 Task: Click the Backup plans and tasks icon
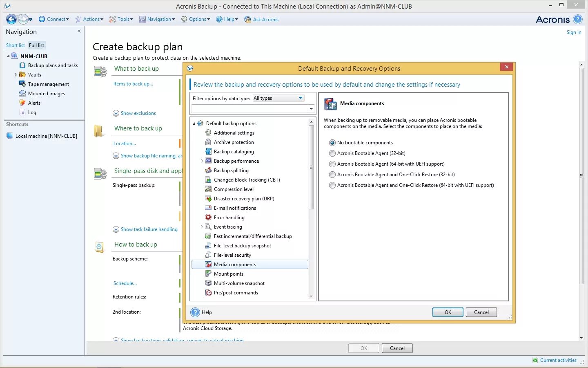point(22,65)
